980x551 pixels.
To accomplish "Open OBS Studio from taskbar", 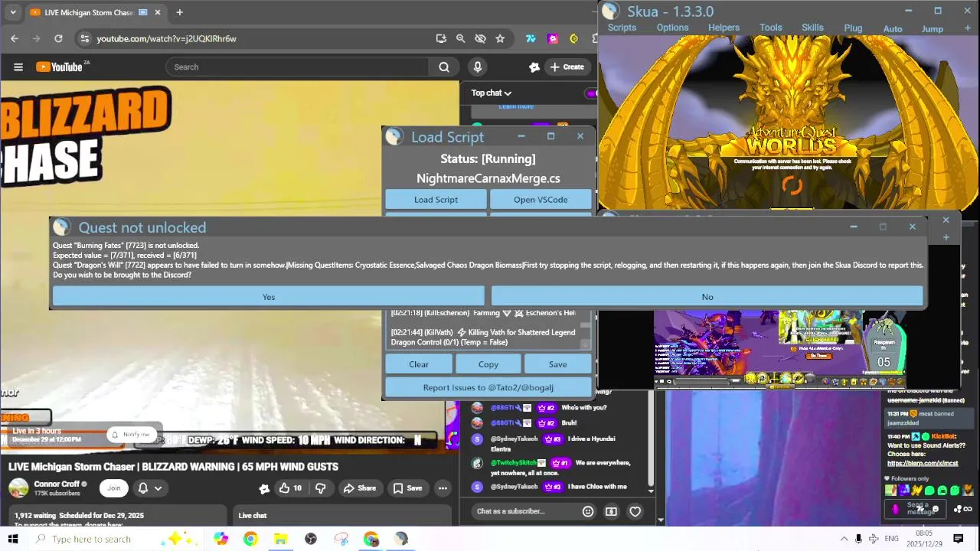I will tap(310, 539).
